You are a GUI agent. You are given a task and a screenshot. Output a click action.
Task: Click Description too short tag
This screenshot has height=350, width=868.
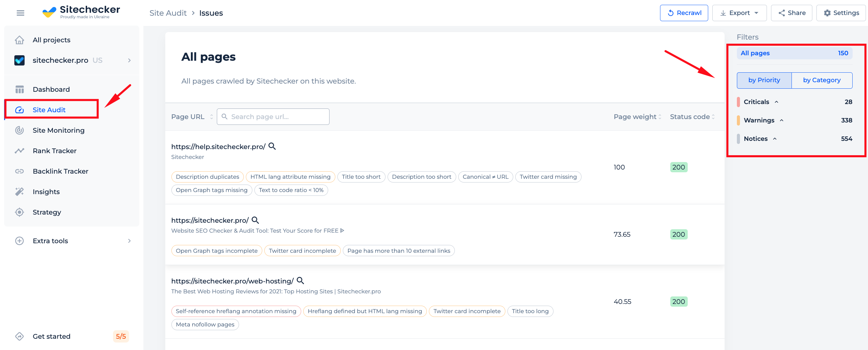(421, 177)
